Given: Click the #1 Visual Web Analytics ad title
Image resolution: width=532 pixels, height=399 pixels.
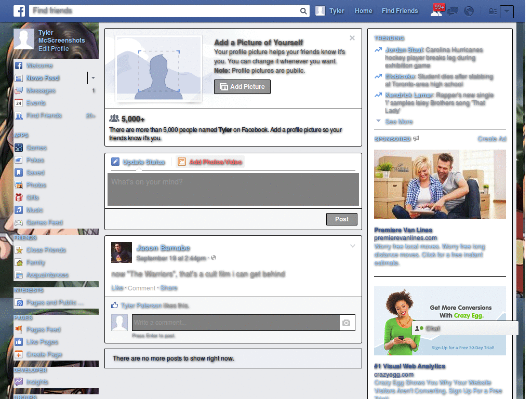Looking at the screenshot, I should pos(409,366).
